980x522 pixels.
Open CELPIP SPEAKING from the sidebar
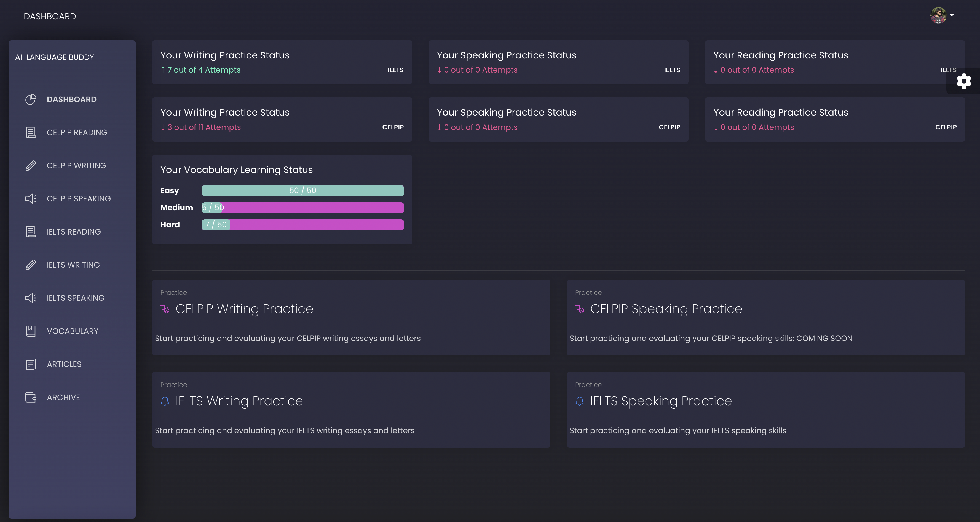79,199
